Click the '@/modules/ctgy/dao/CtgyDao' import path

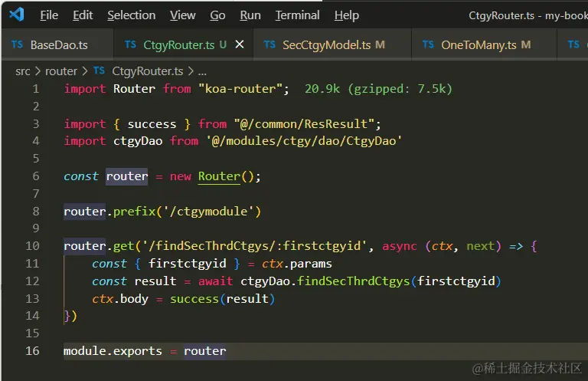click(x=304, y=141)
